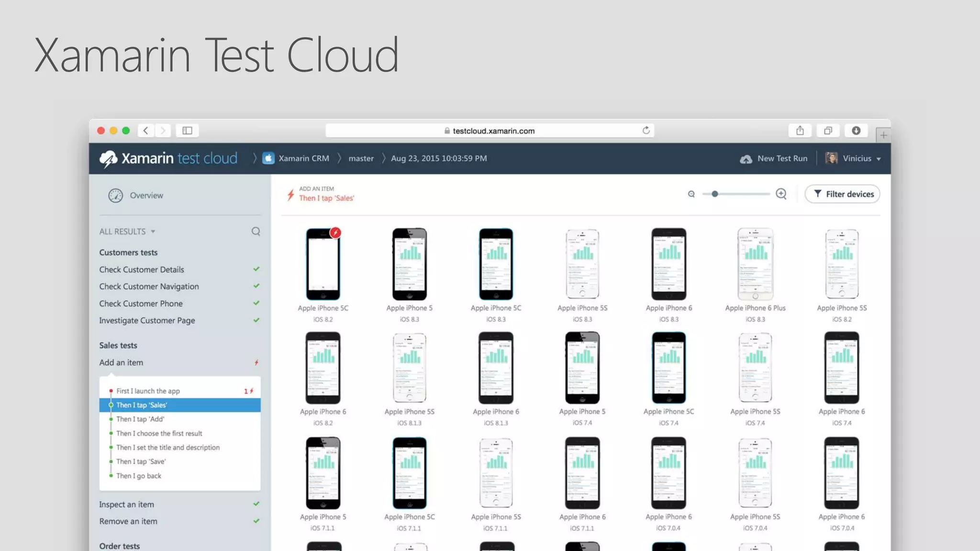Click the Xamarin test cloud logo
This screenshot has height=551, width=980.
(168, 158)
